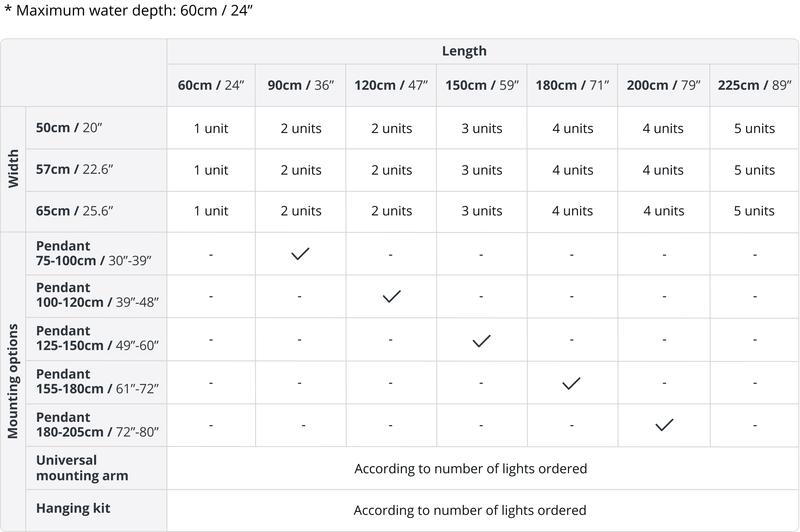Click the checkmark in Pendant 180-205cm row
Screen dimensions: 800x532
click(664, 425)
